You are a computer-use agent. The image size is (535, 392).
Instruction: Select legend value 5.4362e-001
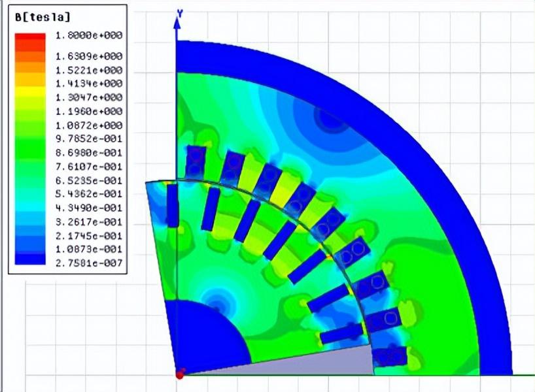point(89,194)
